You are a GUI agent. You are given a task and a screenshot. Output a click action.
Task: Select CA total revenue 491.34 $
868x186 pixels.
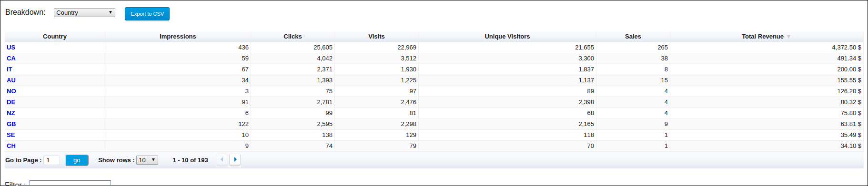coord(849,59)
